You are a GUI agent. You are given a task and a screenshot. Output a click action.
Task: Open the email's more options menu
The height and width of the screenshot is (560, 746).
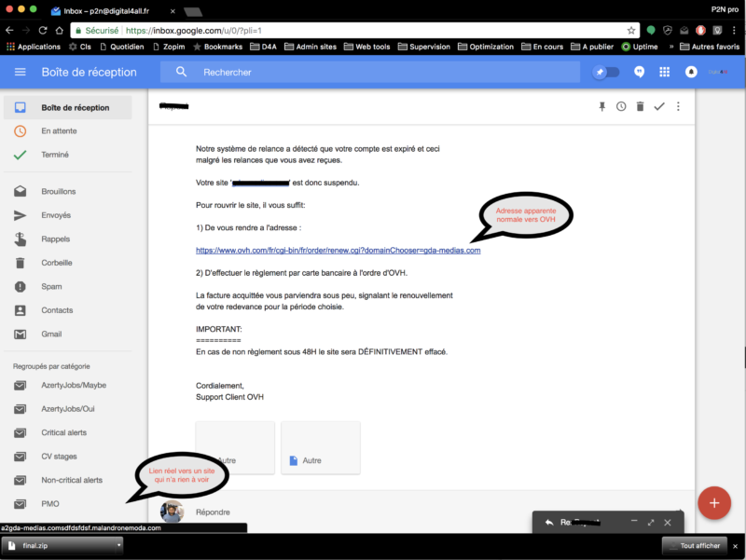point(678,106)
